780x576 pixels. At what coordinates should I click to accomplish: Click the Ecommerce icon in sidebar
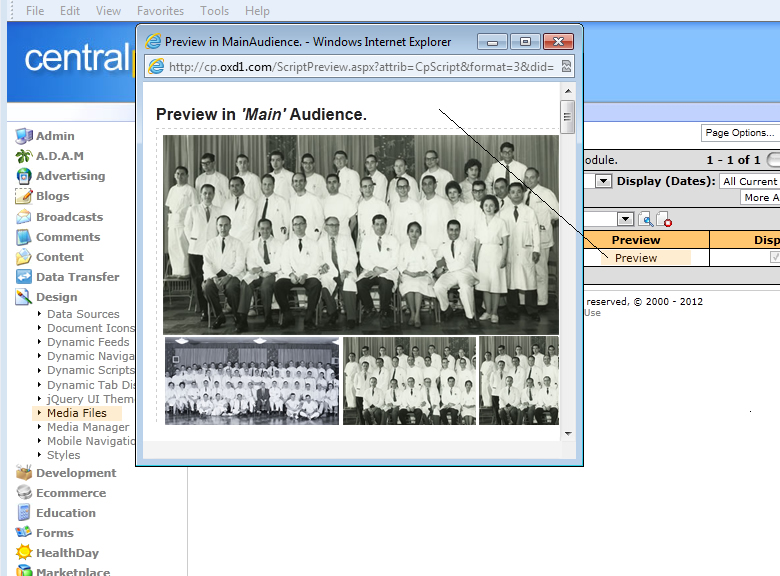[24, 493]
